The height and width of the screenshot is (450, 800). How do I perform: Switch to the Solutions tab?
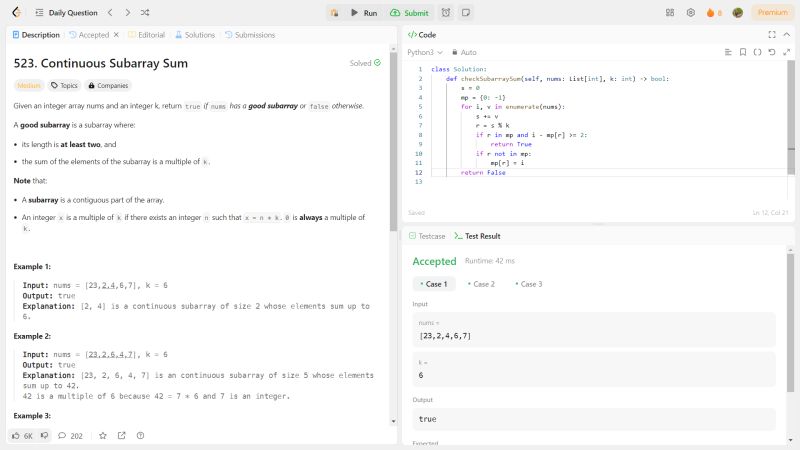pos(195,35)
